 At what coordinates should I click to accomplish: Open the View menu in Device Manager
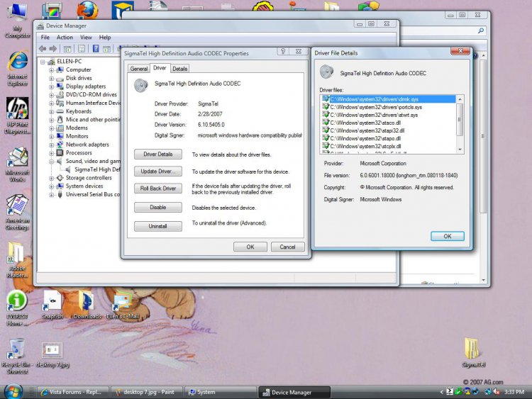86,38
